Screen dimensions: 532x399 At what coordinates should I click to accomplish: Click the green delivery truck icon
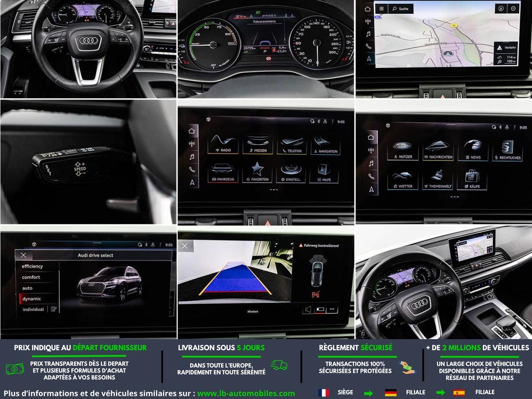pos(279,365)
